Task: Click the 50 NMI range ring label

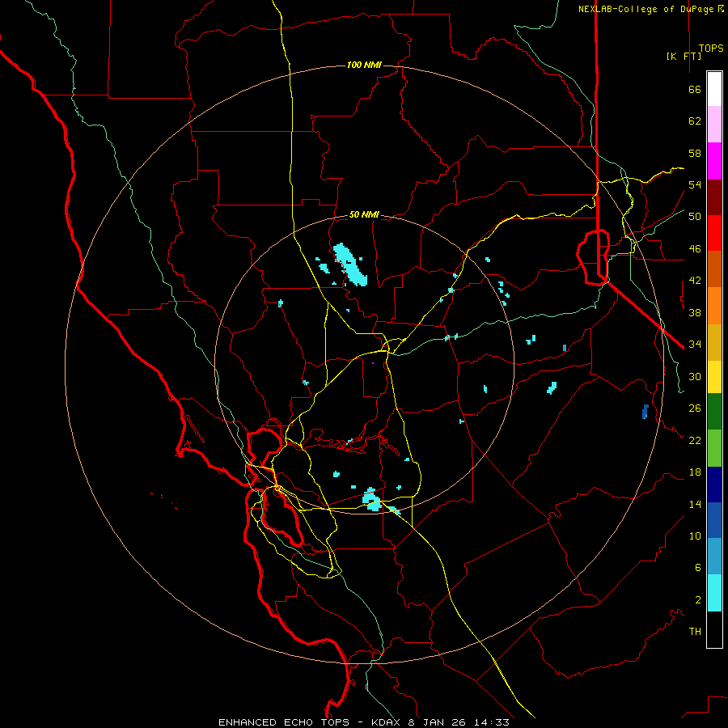Action: tap(364, 214)
